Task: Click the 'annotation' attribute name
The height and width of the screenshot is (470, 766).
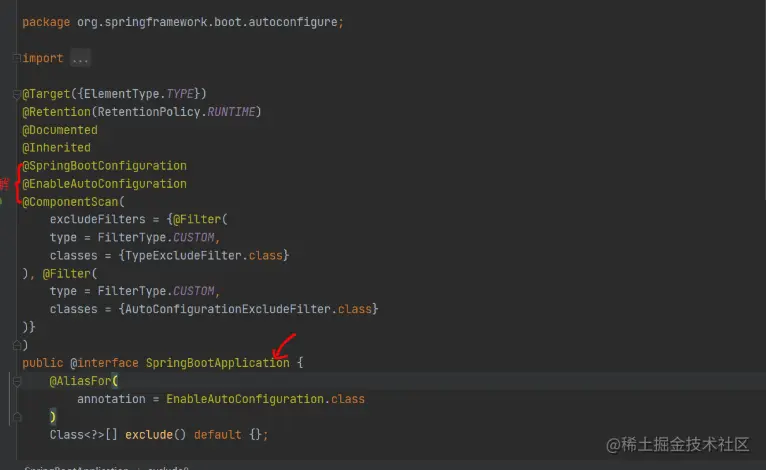Action: point(111,399)
